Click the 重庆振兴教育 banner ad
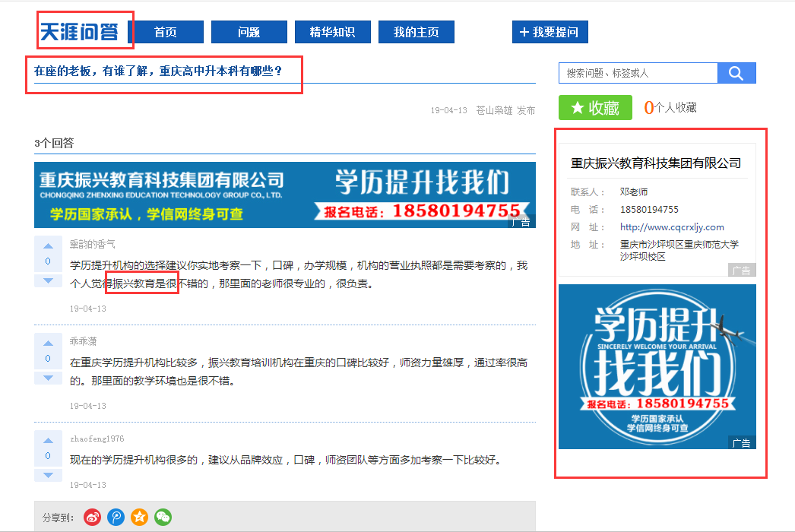The width and height of the screenshot is (795, 532). (285, 195)
